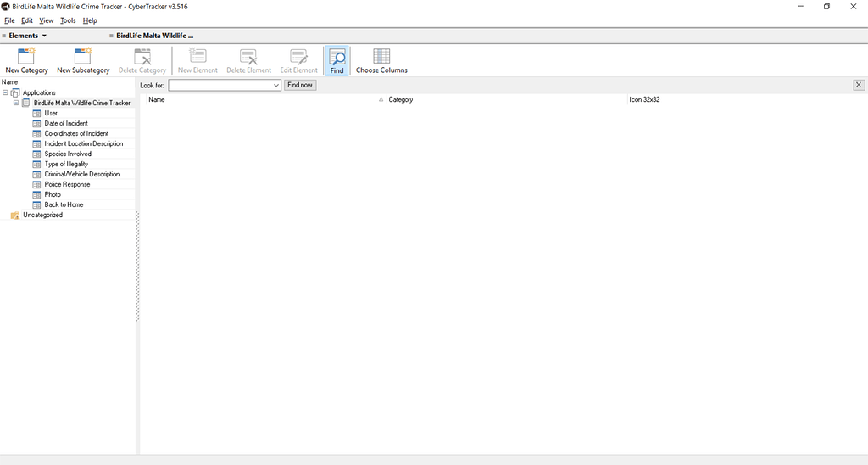
Task: Click the icon beside Co-ordinates of Incident
Action: click(x=36, y=133)
